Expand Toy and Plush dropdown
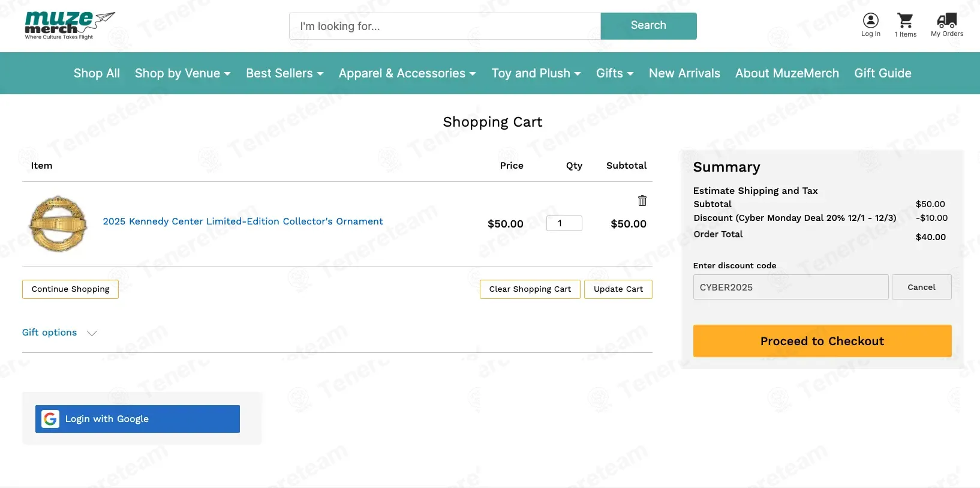980x488 pixels. (x=536, y=73)
